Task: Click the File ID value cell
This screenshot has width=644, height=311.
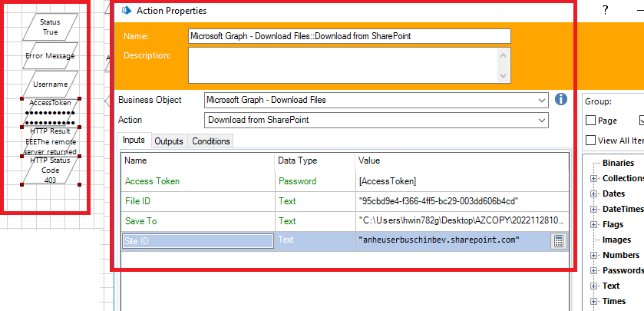Action: point(462,201)
